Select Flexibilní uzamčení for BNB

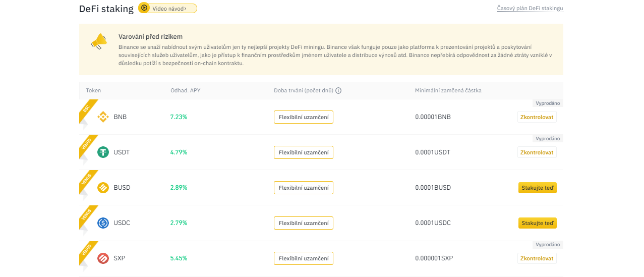(x=303, y=117)
